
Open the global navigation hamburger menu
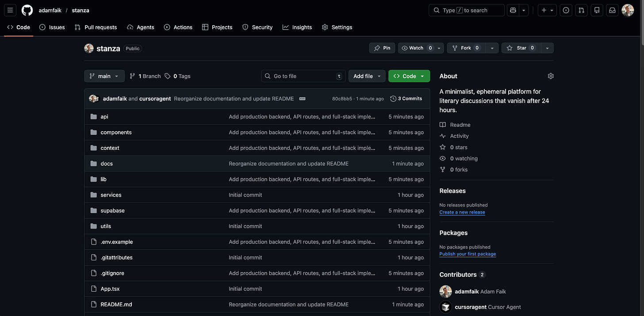tap(10, 10)
